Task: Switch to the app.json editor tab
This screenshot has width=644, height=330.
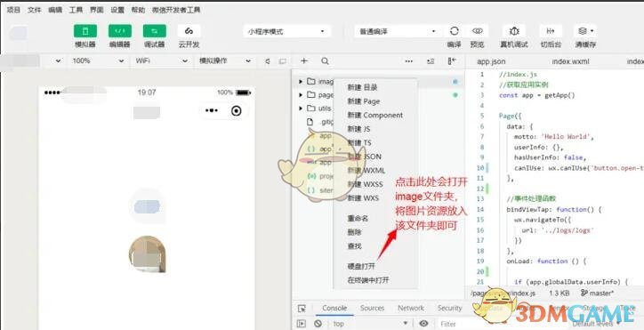Action: tap(491, 61)
